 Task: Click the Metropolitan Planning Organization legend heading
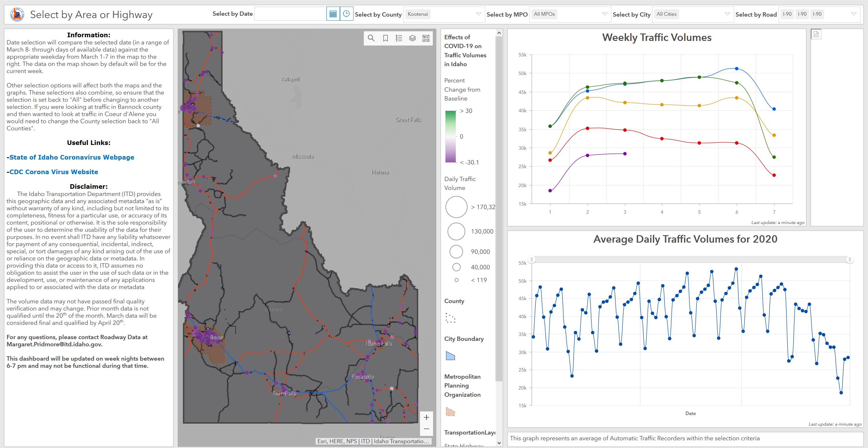462,385
